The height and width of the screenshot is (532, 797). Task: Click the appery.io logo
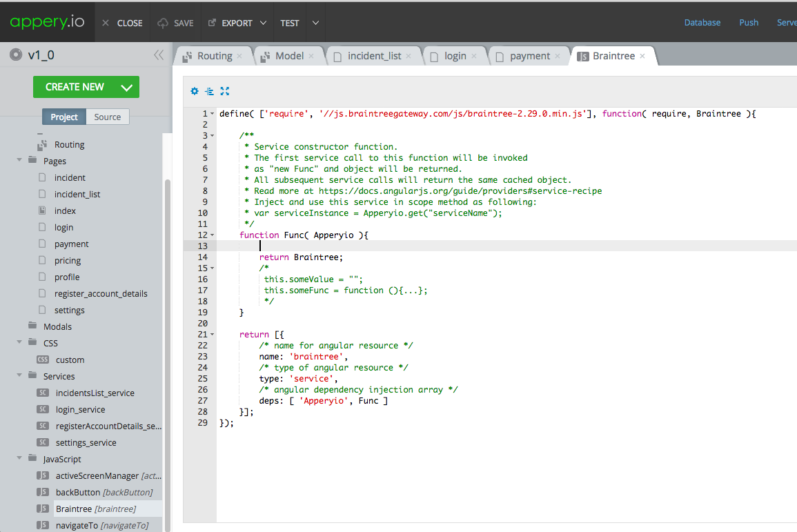pos(47,22)
